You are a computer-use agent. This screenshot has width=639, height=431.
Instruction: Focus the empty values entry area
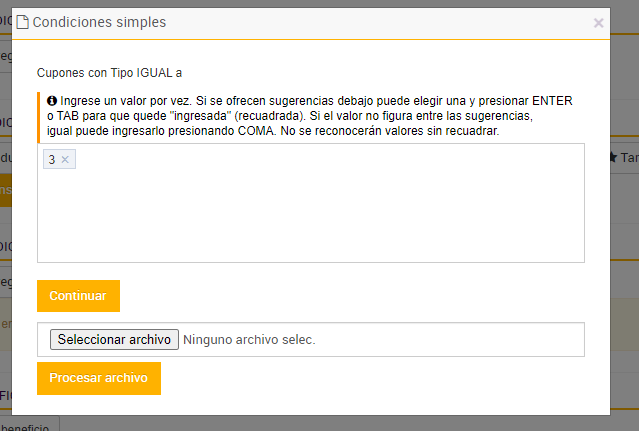[310, 215]
